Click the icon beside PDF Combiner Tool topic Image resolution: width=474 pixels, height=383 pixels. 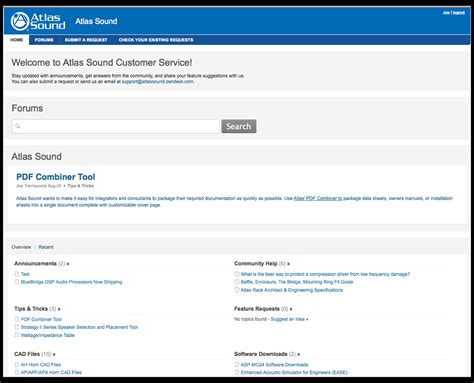point(17,319)
